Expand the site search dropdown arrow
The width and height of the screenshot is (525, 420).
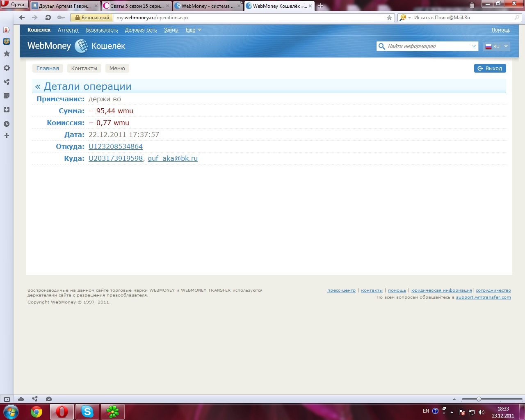click(x=474, y=46)
